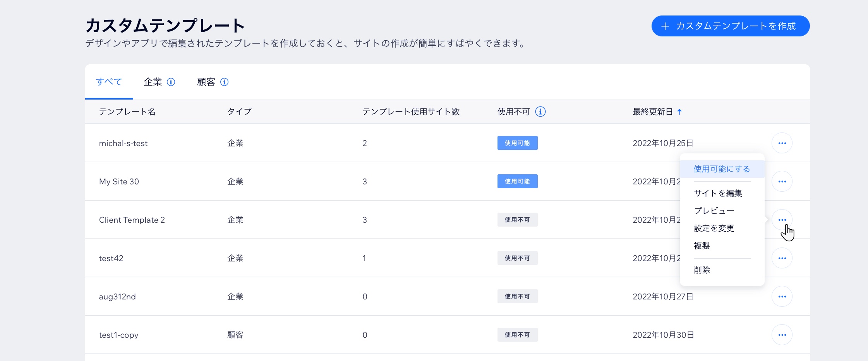Click 最終更新日 column header to sort

coord(652,112)
